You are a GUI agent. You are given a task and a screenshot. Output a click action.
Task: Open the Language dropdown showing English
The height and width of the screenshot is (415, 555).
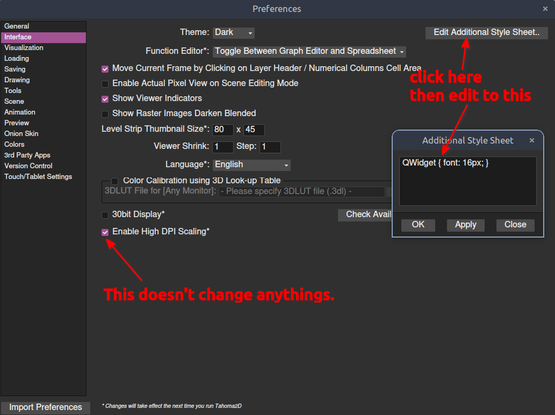(x=252, y=165)
